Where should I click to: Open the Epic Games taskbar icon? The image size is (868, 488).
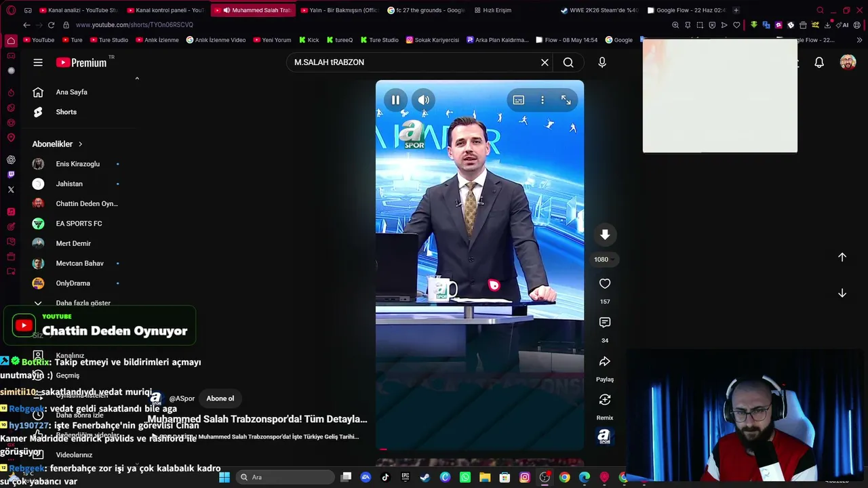pos(406,477)
